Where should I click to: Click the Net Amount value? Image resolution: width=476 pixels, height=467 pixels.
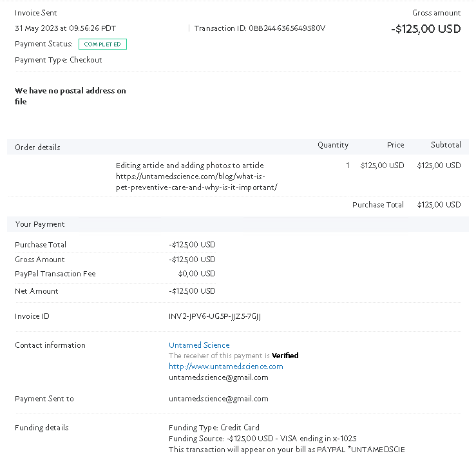(192, 291)
